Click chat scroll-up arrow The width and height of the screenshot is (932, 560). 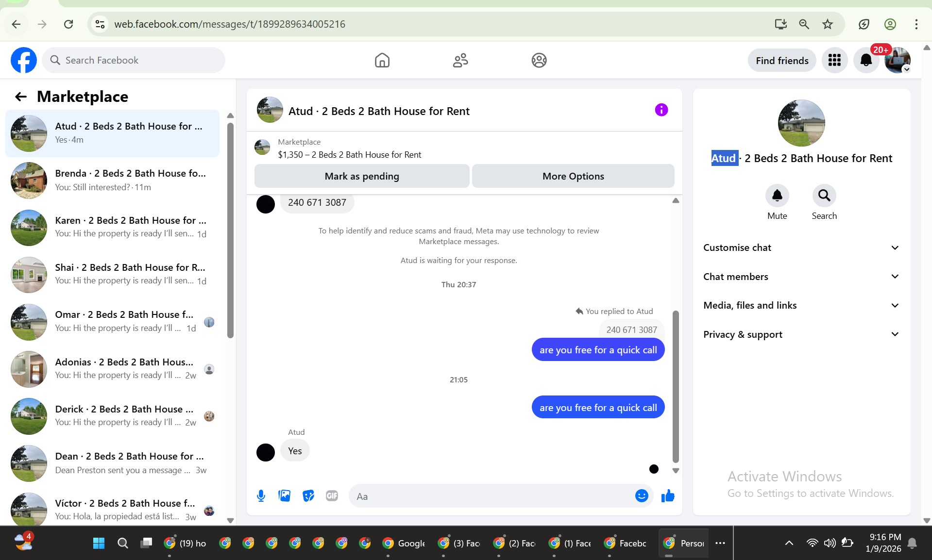676,200
